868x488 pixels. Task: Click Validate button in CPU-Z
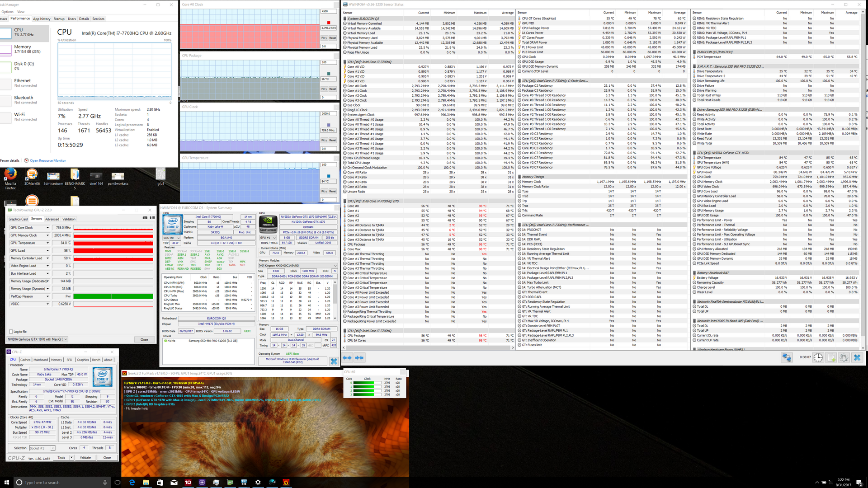pyautogui.click(x=85, y=458)
